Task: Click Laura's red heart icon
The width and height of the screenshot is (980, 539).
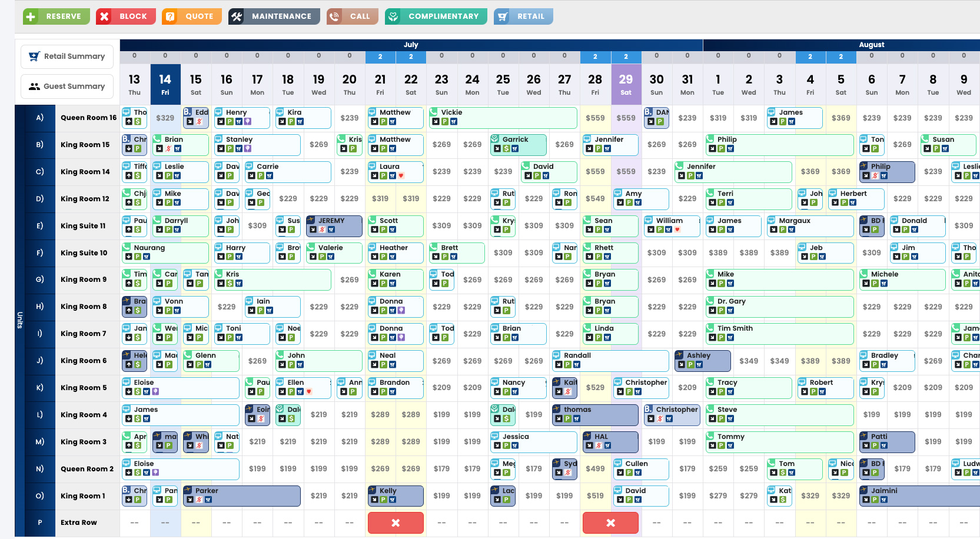Action: [x=401, y=176]
